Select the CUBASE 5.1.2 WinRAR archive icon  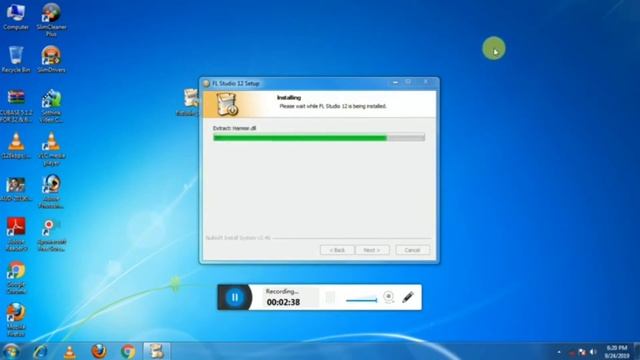tap(16, 106)
